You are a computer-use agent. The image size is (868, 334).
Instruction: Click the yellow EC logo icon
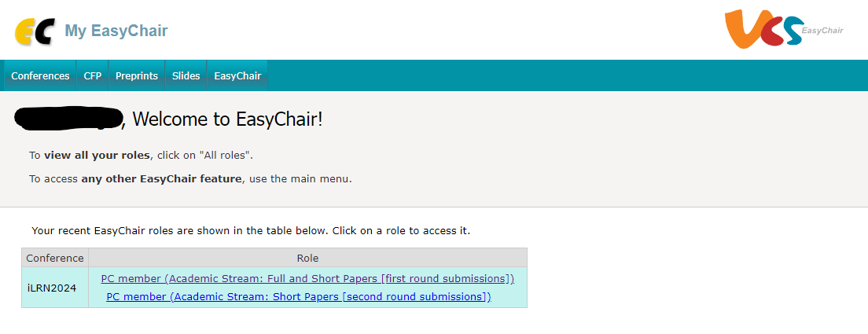coord(35,31)
